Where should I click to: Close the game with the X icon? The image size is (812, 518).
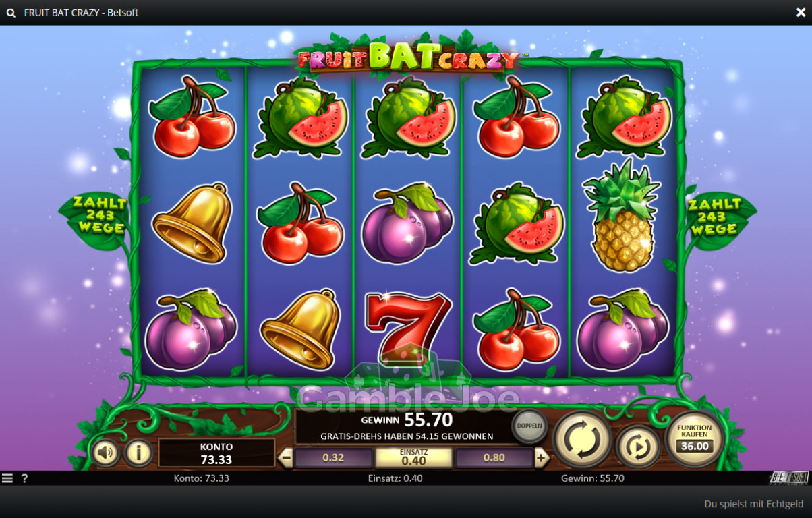(x=801, y=12)
